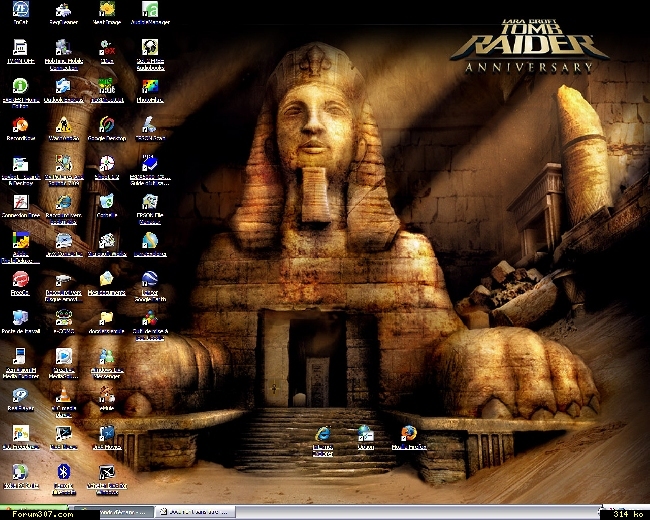Open the Bluetooth places shortcut
The width and height of the screenshot is (650, 520).
coord(63,480)
